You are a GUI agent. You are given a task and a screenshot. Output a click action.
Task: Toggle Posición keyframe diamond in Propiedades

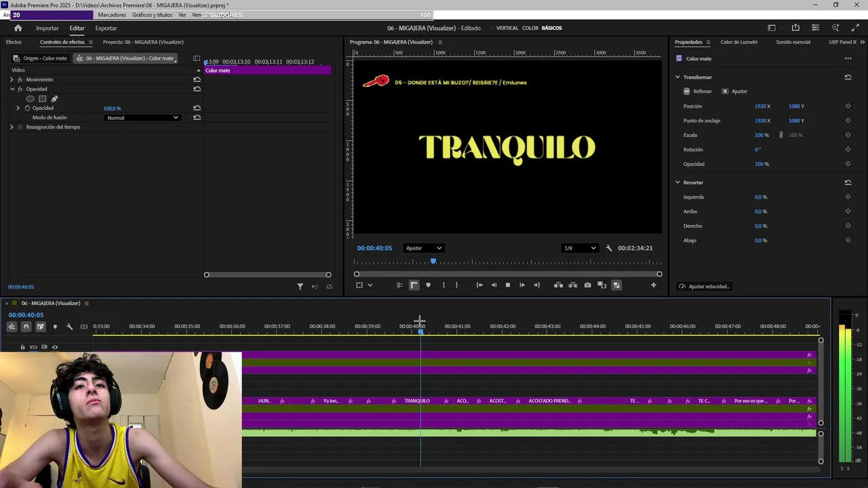click(848, 106)
